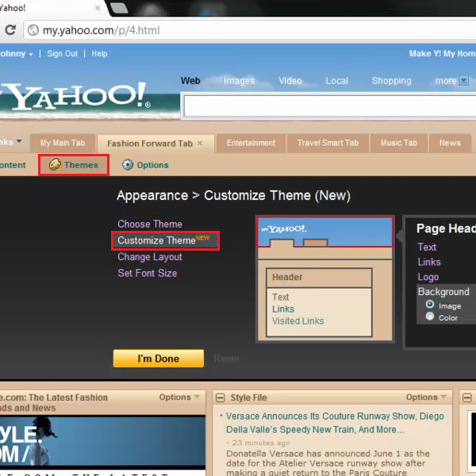Select the Local search category

[x=336, y=81]
